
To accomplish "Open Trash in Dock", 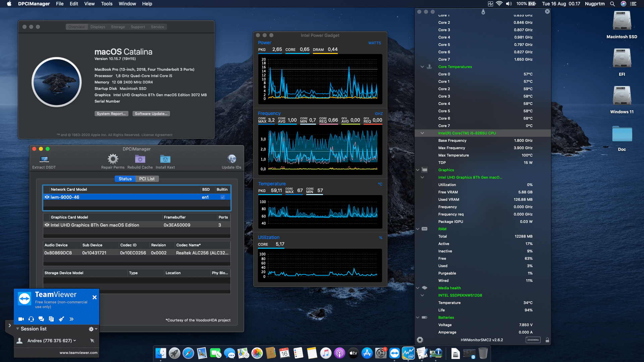I will pos(483,353).
